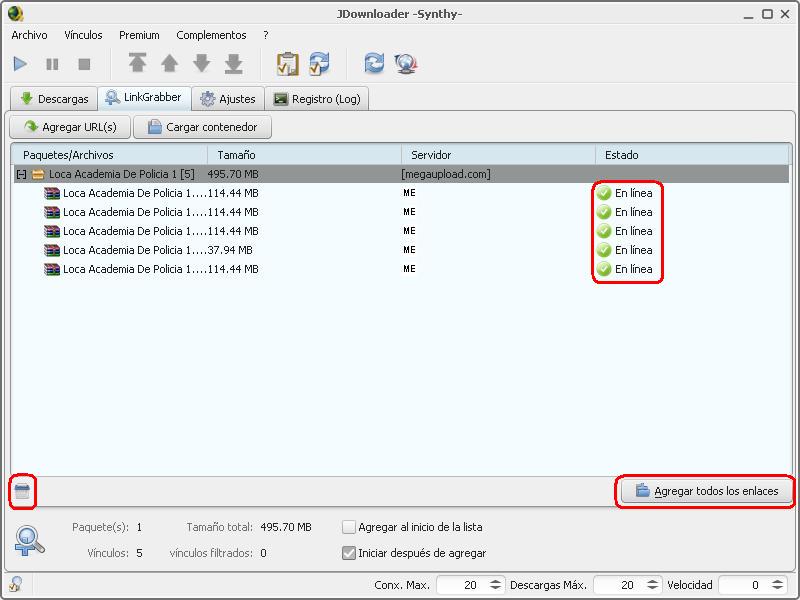Viewport: 800px width, 600px height.
Task: Click Tamaño total value 495.70 MB
Action: pyautogui.click(x=286, y=527)
